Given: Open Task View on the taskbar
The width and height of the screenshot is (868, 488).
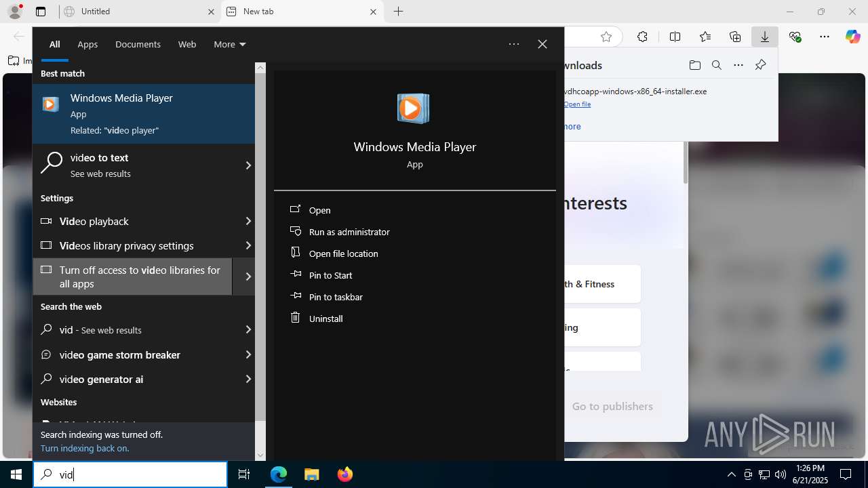Looking at the screenshot, I should 244,474.
